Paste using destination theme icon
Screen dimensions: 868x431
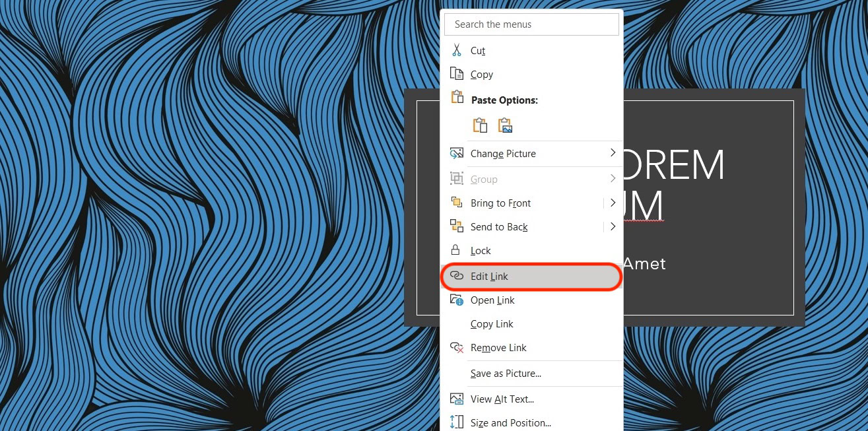pos(480,125)
